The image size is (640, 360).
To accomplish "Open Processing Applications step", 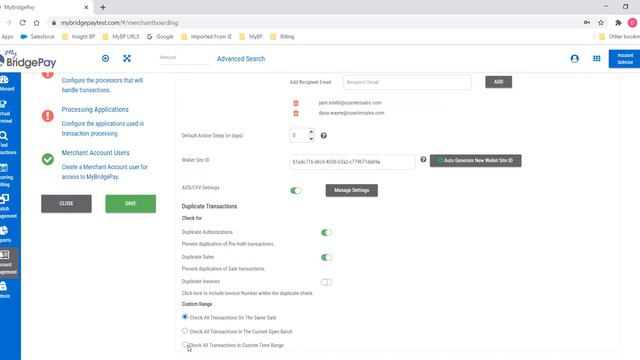I will [x=95, y=109].
